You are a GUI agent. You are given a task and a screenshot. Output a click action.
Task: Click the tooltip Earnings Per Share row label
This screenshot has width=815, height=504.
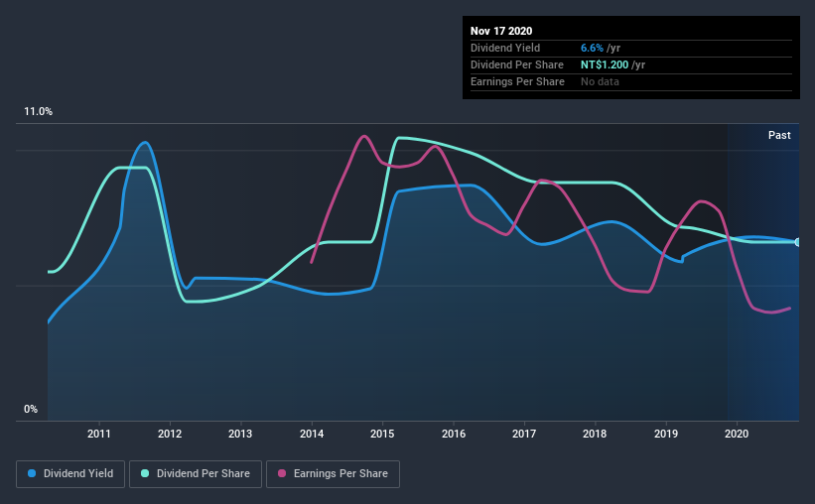tap(517, 81)
